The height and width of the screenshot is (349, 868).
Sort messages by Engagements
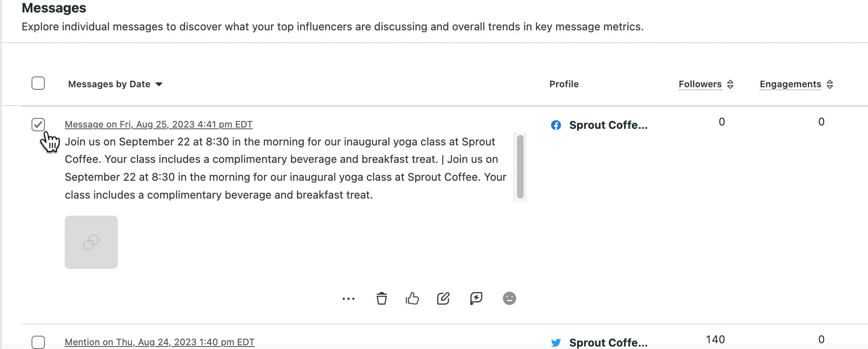point(795,84)
